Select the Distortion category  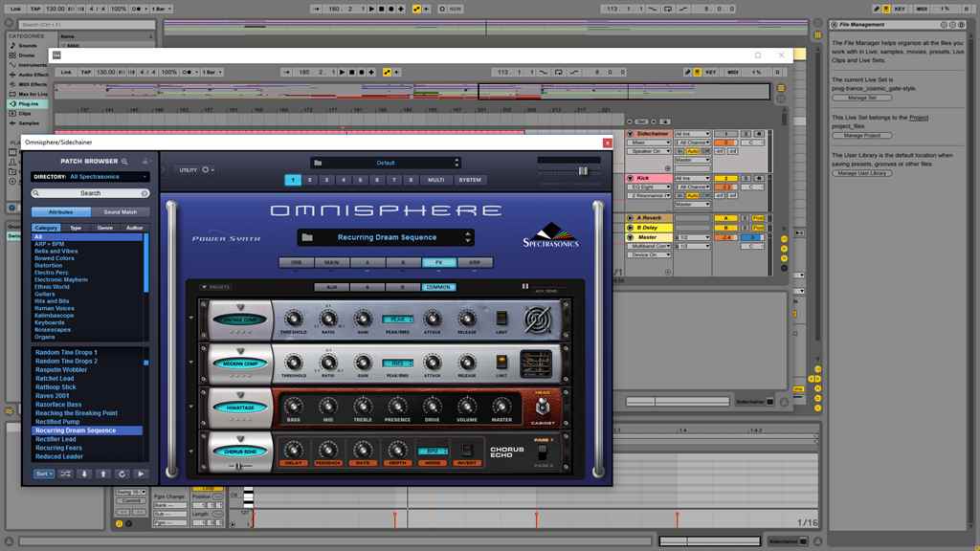click(x=48, y=266)
